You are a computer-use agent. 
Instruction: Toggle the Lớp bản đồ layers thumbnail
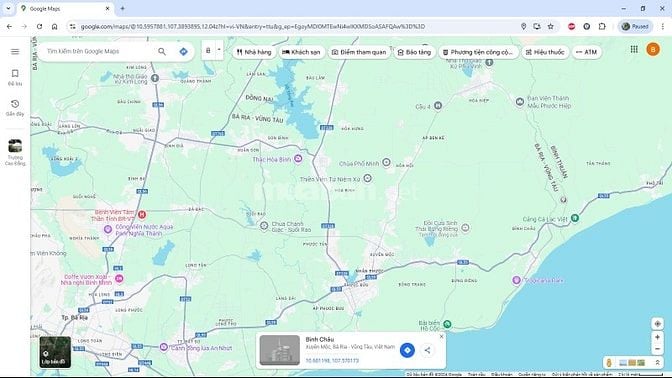[x=55, y=352]
